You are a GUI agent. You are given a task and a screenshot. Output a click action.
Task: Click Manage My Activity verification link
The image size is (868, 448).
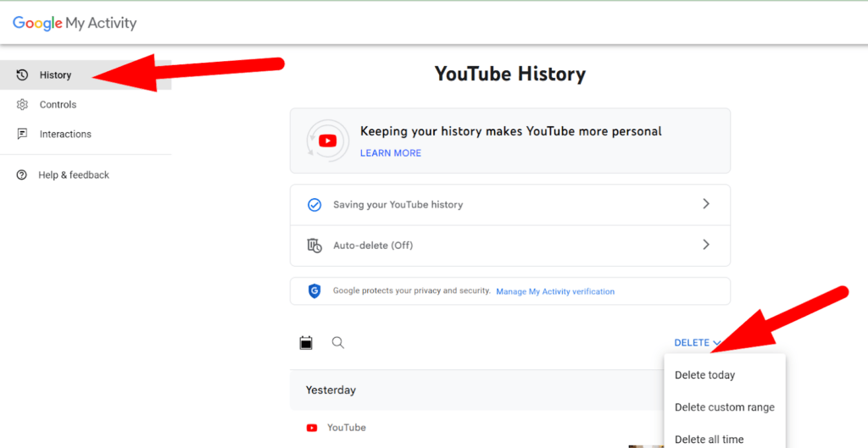point(555,291)
